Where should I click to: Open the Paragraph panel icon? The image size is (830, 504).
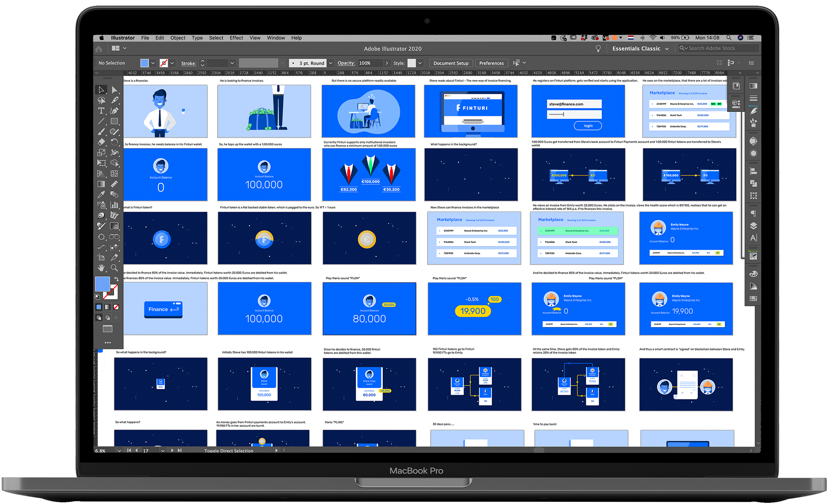(x=753, y=214)
